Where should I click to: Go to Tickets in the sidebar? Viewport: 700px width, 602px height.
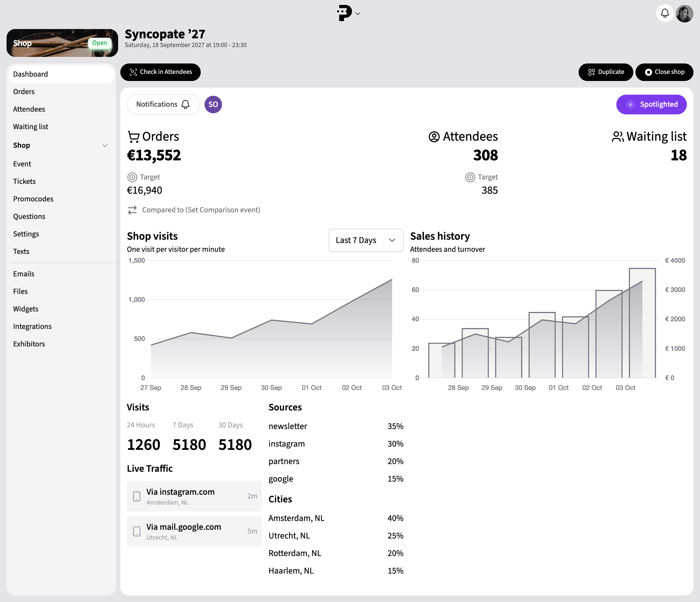tap(61, 181)
